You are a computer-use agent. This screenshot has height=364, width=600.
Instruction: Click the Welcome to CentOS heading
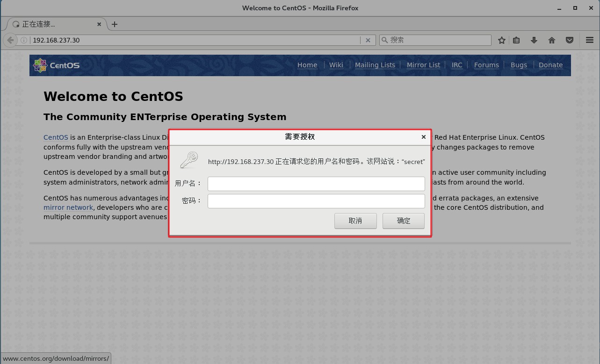pos(113,97)
